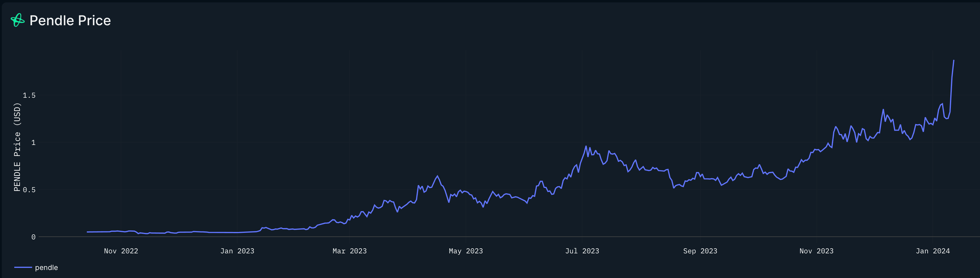Click the Mar 2023 x-axis label

click(349, 251)
